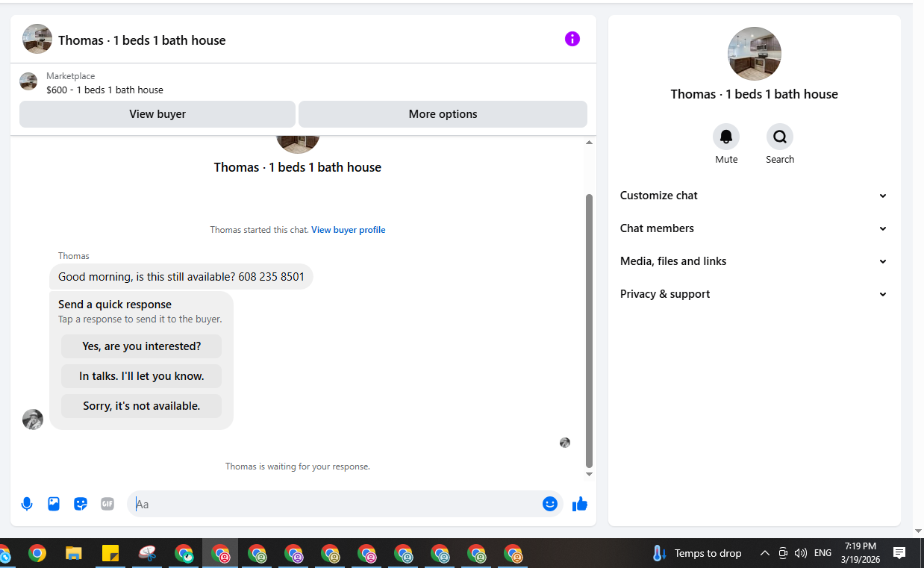Viewport: 924px width, 568px height.
Task: Click the More options button
Action: pos(443,114)
